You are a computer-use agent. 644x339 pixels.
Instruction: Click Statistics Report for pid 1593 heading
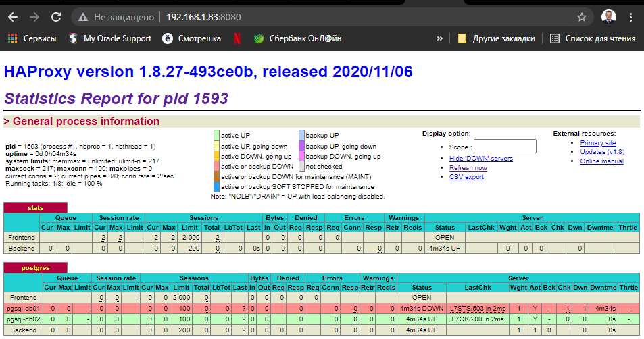point(116,99)
